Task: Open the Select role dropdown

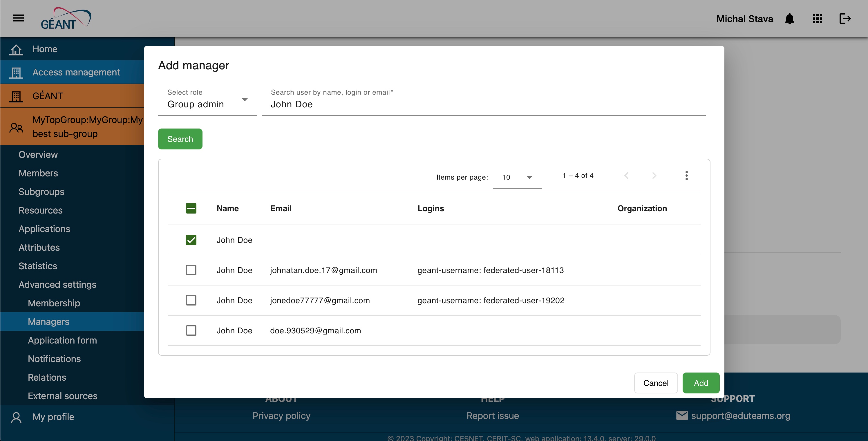Action: click(x=207, y=104)
